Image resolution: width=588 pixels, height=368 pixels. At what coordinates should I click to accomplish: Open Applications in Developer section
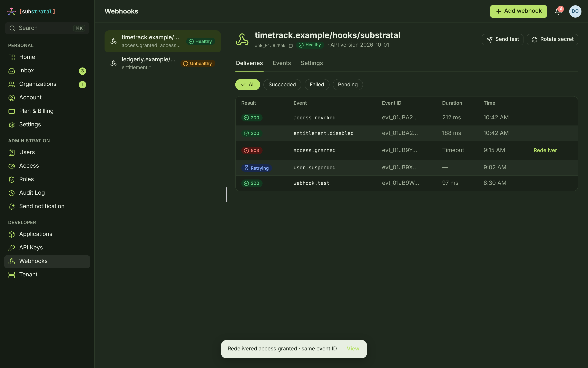tap(47, 234)
